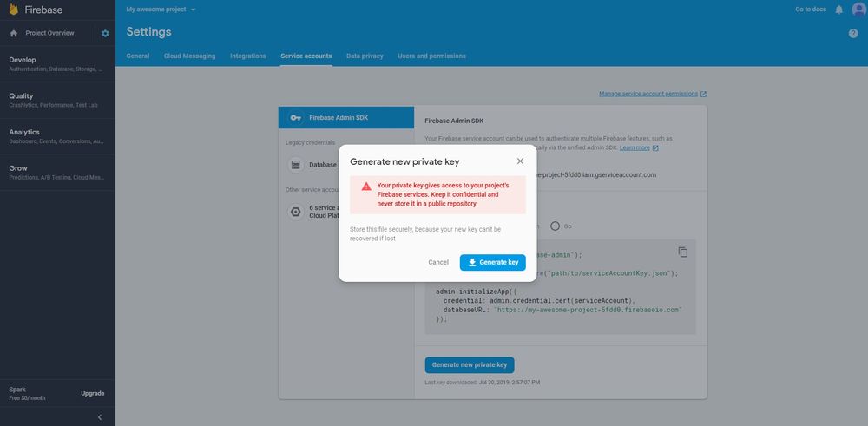The image size is (868, 426).
Task: Collapse the sidebar with the chevron
Action: [x=100, y=417]
